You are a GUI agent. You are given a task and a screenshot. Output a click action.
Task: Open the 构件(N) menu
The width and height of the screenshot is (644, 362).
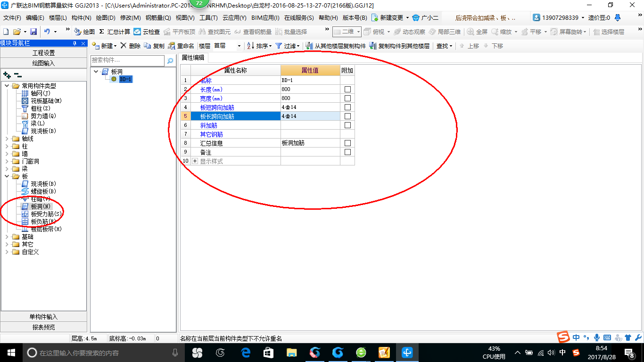(x=81, y=17)
